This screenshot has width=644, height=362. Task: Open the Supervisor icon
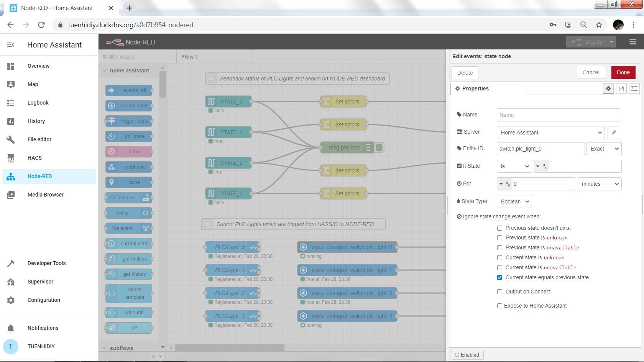(11, 282)
